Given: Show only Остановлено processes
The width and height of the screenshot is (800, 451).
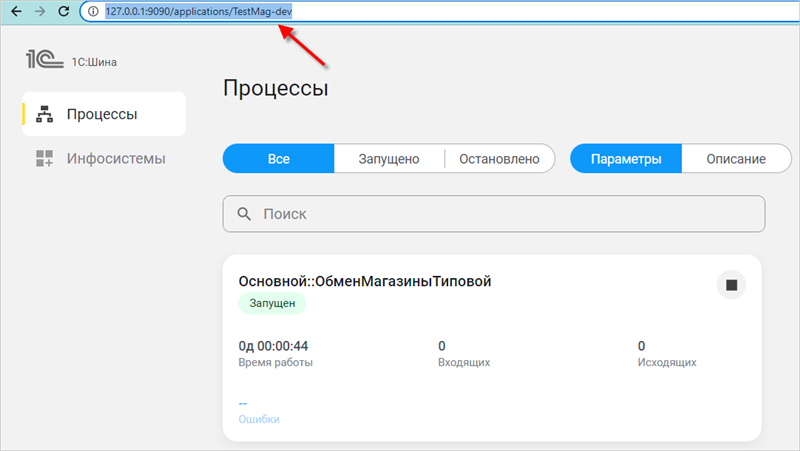Looking at the screenshot, I should [x=499, y=159].
